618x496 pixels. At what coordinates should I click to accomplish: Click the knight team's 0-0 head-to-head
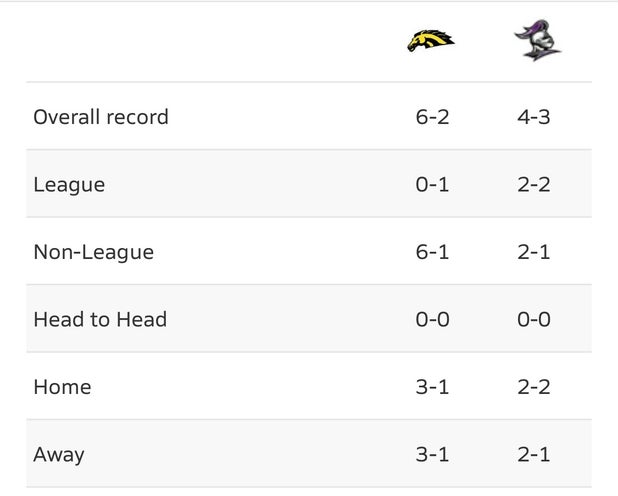(x=534, y=319)
